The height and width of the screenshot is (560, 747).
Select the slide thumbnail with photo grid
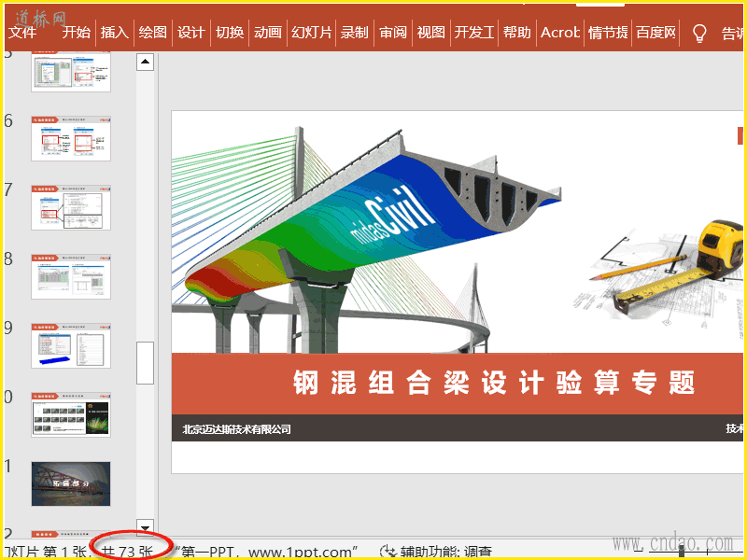(x=71, y=414)
